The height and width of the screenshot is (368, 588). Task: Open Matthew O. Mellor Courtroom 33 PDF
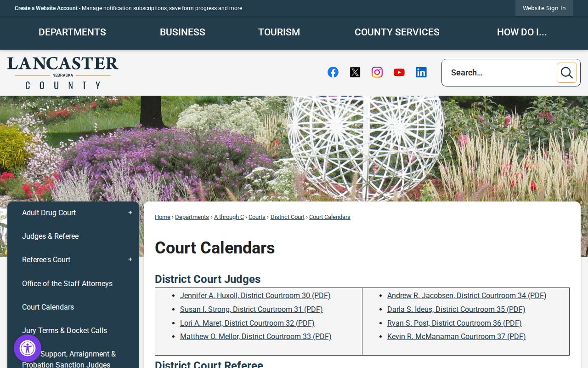256,337
